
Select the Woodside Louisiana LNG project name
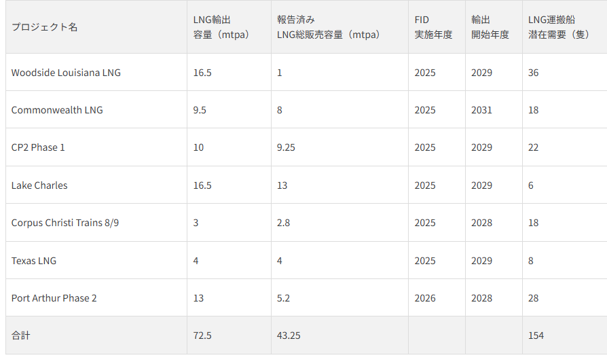tap(66, 73)
